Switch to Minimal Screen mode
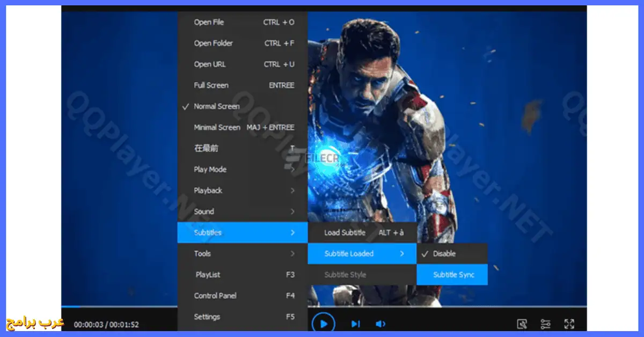 pyautogui.click(x=243, y=127)
